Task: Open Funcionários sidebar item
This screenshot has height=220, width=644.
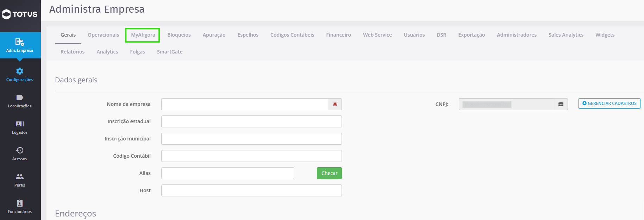Action: (20, 207)
